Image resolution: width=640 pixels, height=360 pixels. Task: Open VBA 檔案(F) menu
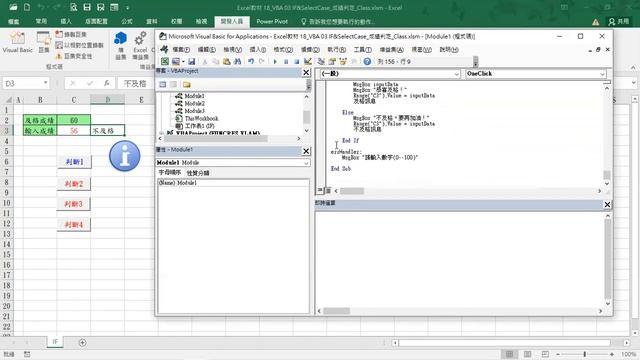181,49
